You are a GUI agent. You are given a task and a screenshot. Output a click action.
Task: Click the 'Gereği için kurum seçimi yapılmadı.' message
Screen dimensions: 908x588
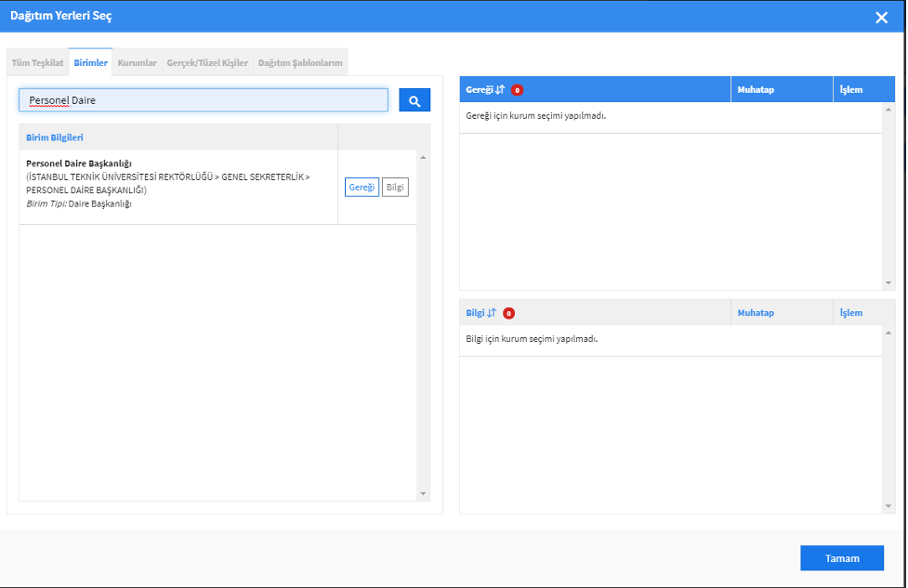tap(535, 116)
